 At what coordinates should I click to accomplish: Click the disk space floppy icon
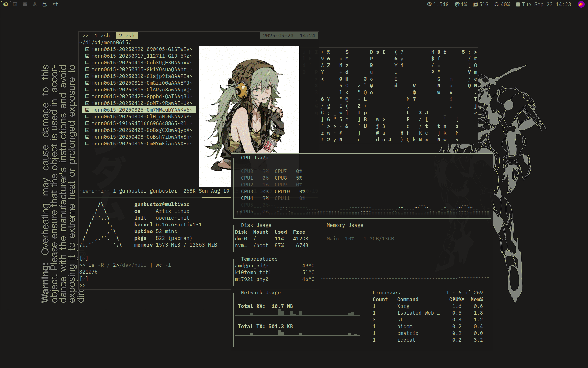click(475, 4)
